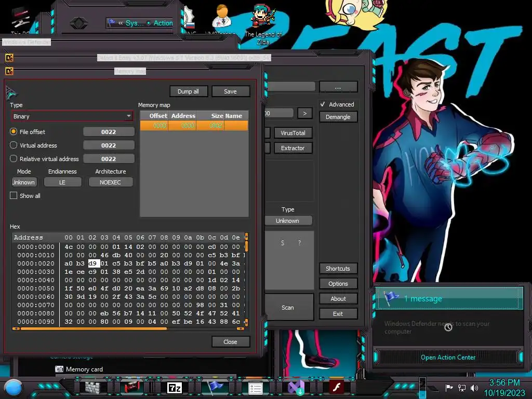Click the clock icon in the Defender notification
Viewport: 532px width, 399px height.
pyautogui.click(x=448, y=327)
